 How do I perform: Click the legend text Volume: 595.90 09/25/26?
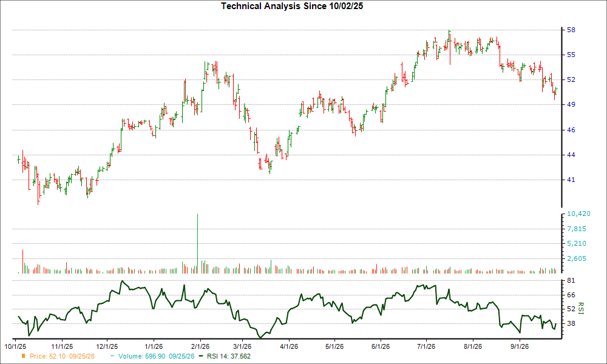pos(157,356)
